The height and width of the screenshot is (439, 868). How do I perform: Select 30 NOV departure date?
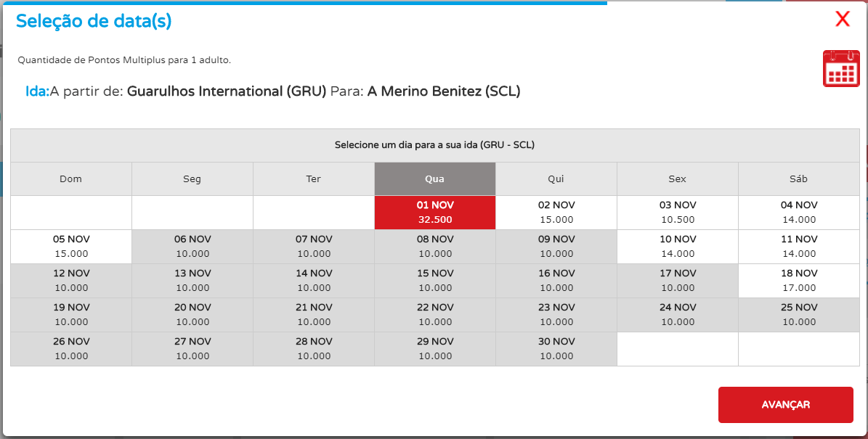pos(556,349)
